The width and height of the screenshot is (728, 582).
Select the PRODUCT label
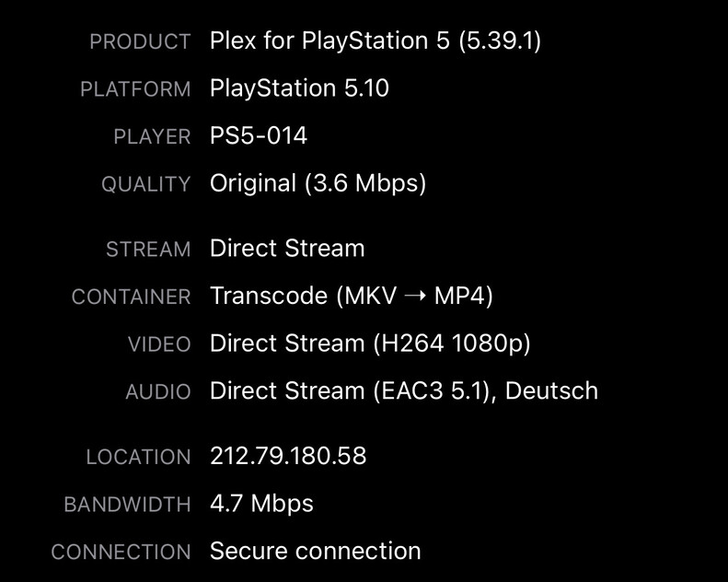click(140, 42)
